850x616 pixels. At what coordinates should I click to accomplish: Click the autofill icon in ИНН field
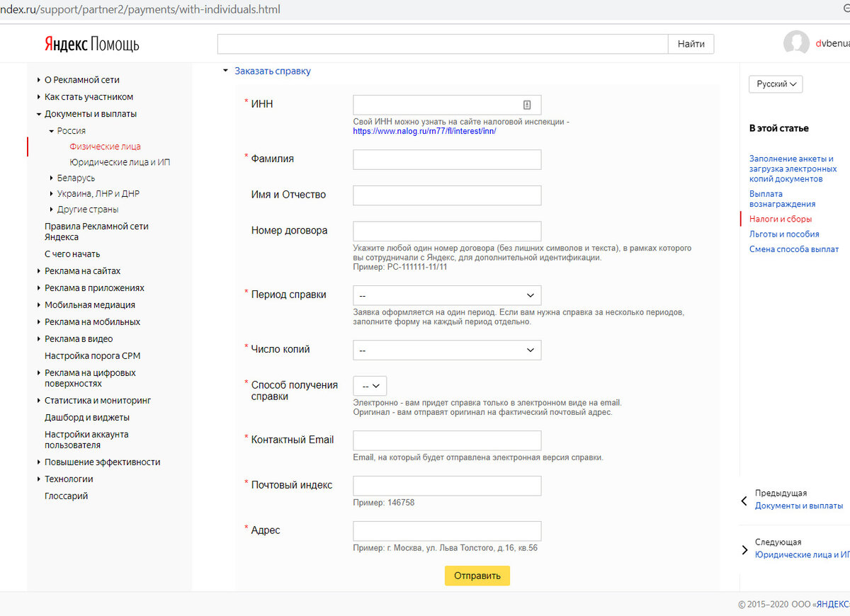point(527,105)
